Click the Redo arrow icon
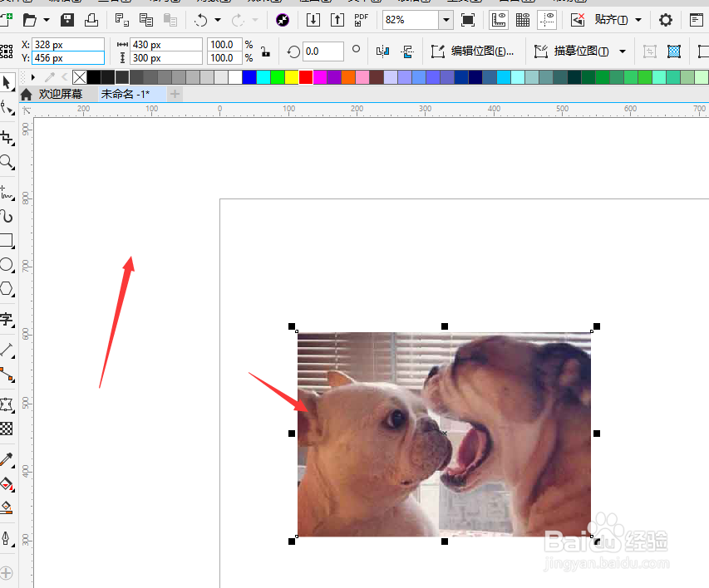This screenshot has width=709, height=588. [238, 20]
